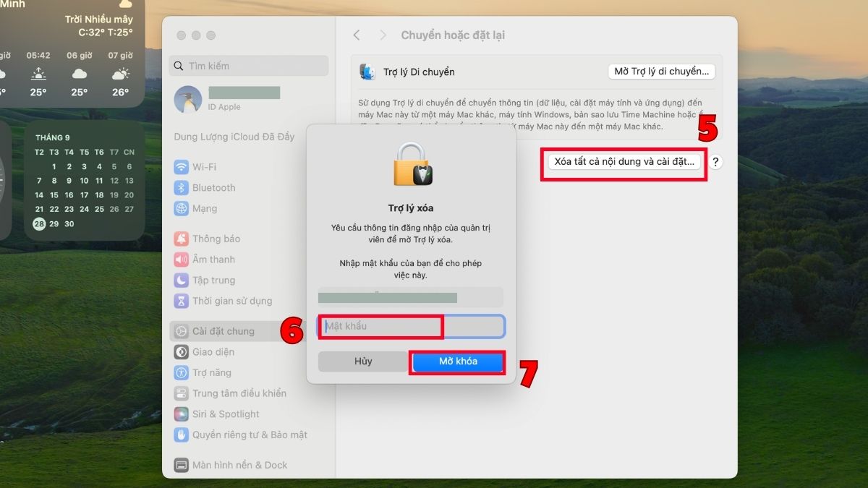Viewport: 868px width, 488px height.
Task: Click Mở khóa to unlock
Action: click(x=458, y=361)
